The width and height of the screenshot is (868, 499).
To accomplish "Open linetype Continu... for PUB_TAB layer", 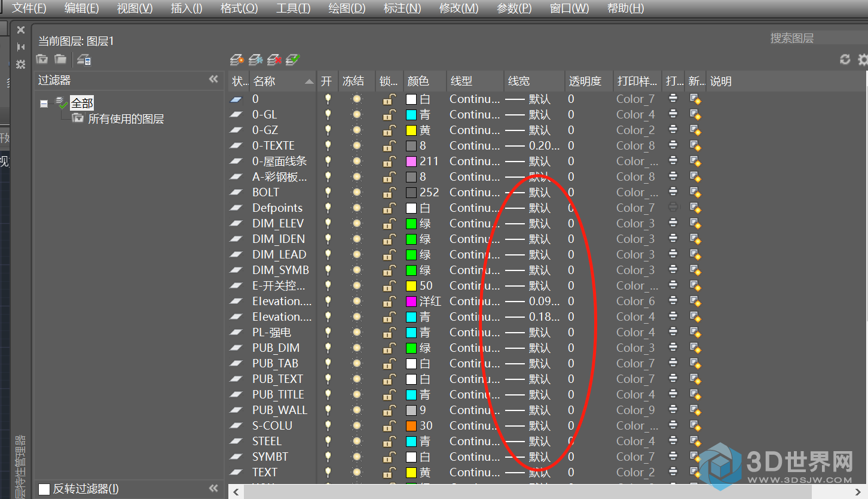I will (x=475, y=363).
